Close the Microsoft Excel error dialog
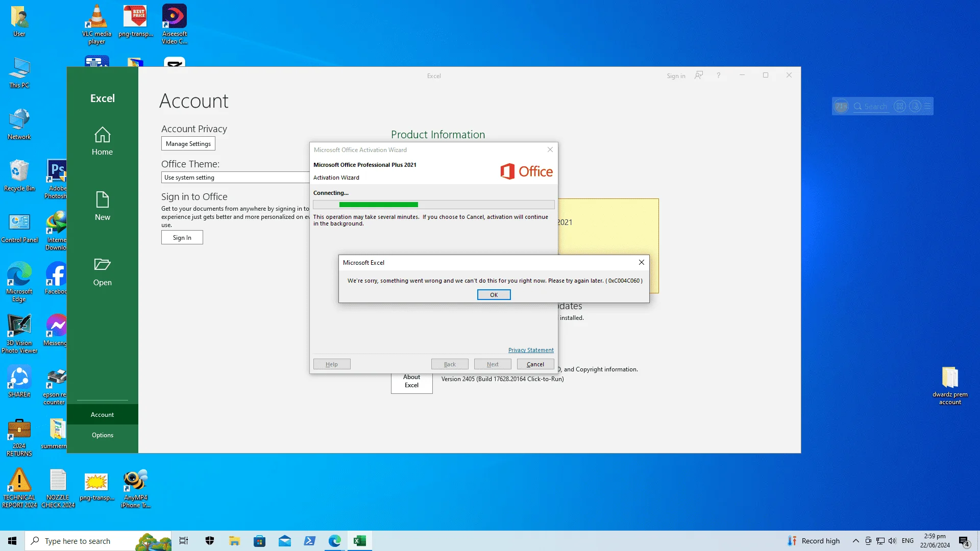This screenshot has width=980, height=551. (x=642, y=262)
